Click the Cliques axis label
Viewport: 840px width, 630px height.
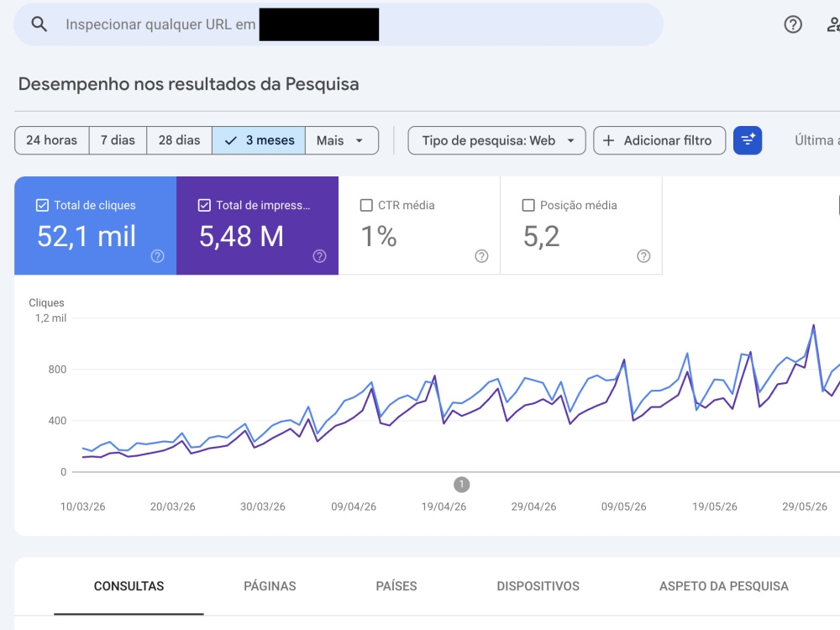[46, 302]
